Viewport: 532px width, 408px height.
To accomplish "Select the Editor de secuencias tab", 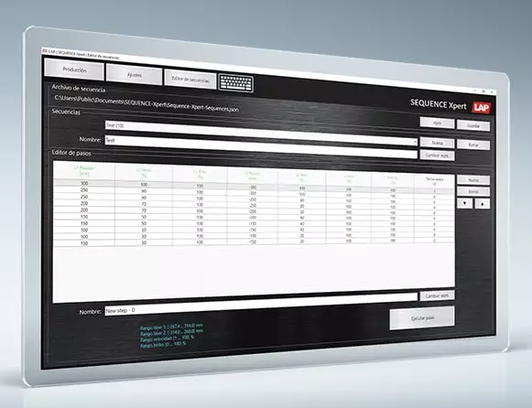I will 190,80.
